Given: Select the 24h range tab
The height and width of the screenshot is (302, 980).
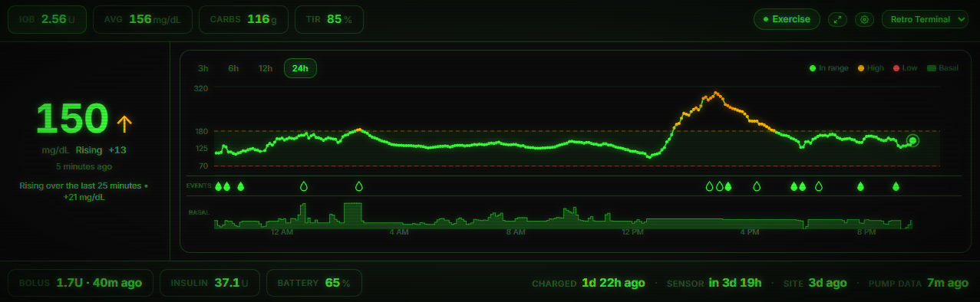Looking at the screenshot, I should (x=300, y=68).
